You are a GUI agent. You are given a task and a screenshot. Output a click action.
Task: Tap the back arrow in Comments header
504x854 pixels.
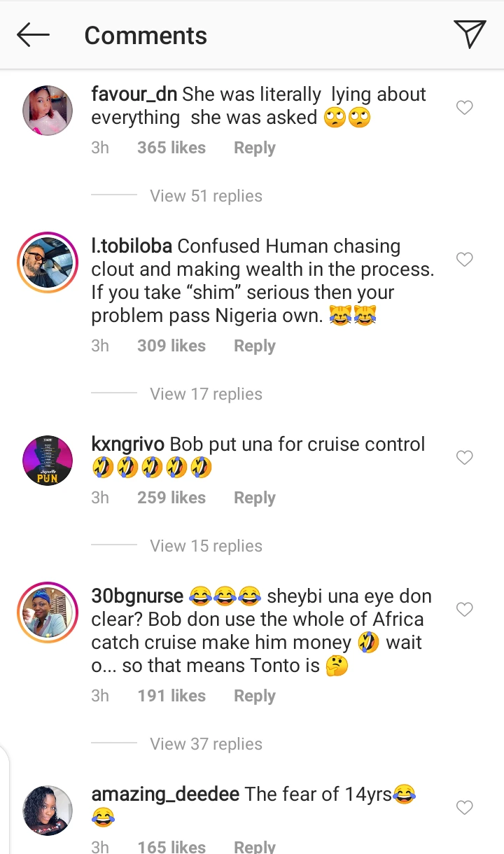[x=34, y=35]
